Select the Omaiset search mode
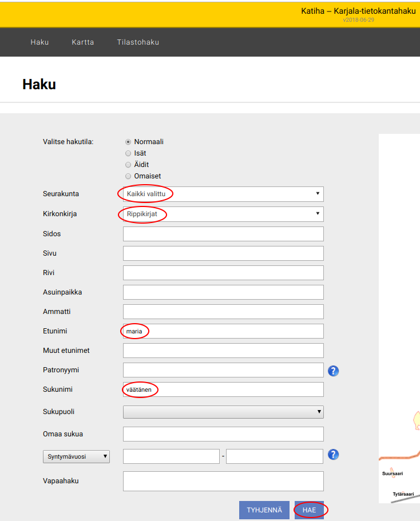This screenshot has height=521, width=420. [x=128, y=176]
